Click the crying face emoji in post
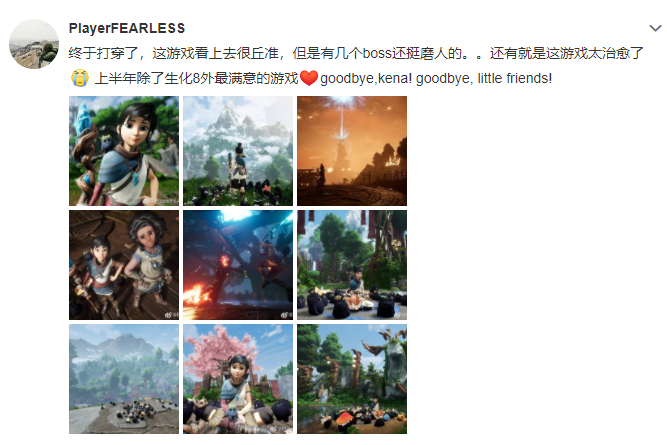 click(x=80, y=78)
